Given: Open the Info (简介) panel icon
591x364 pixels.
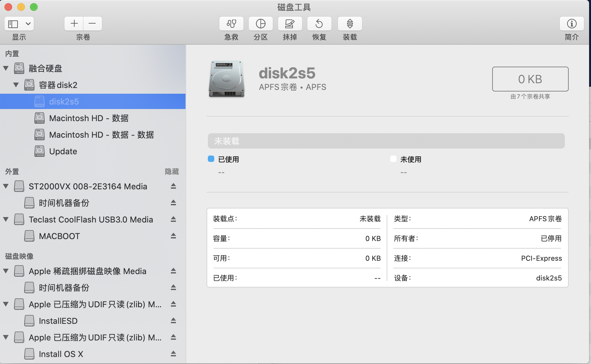Looking at the screenshot, I should 572,24.
